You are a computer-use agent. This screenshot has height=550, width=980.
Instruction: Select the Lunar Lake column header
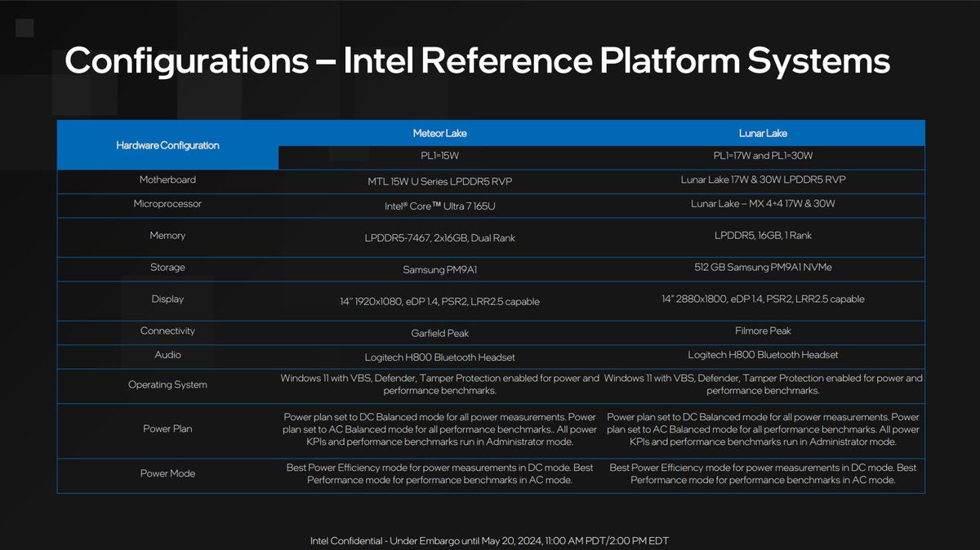click(763, 133)
